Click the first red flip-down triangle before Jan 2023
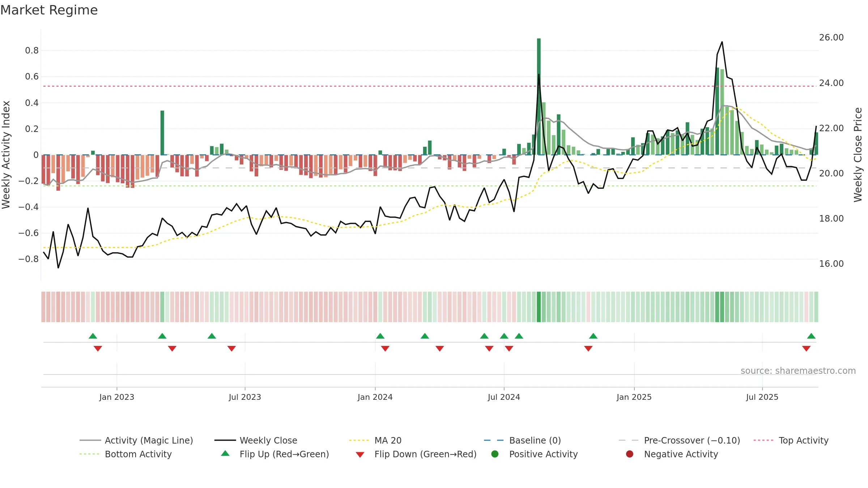The height and width of the screenshot is (488, 868). pos(98,348)
